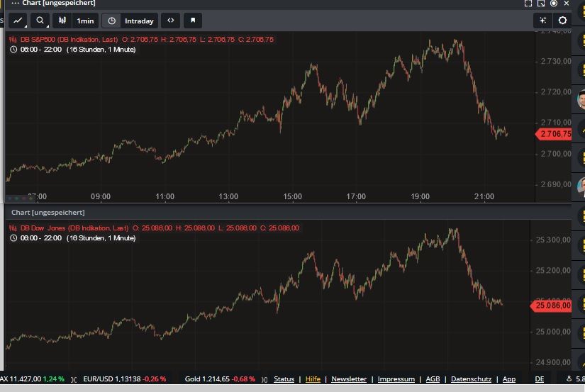Click the sparkle indicators icon
Screen dimensions: 585x392
tap(542, 21)
